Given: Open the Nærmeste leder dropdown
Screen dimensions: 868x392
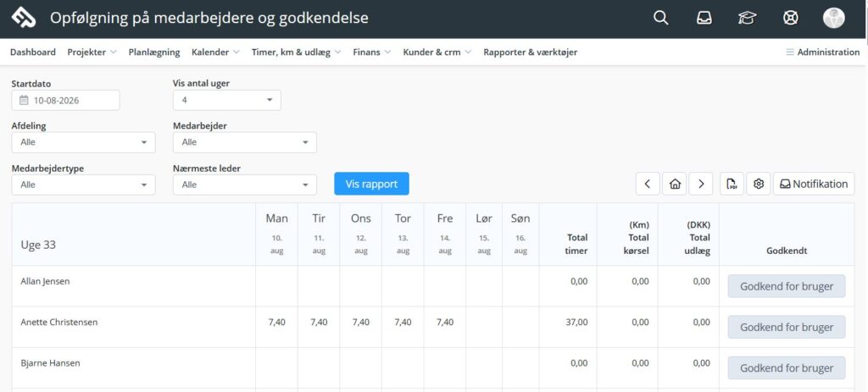Looking at the screenshot, I should (245, 185).
